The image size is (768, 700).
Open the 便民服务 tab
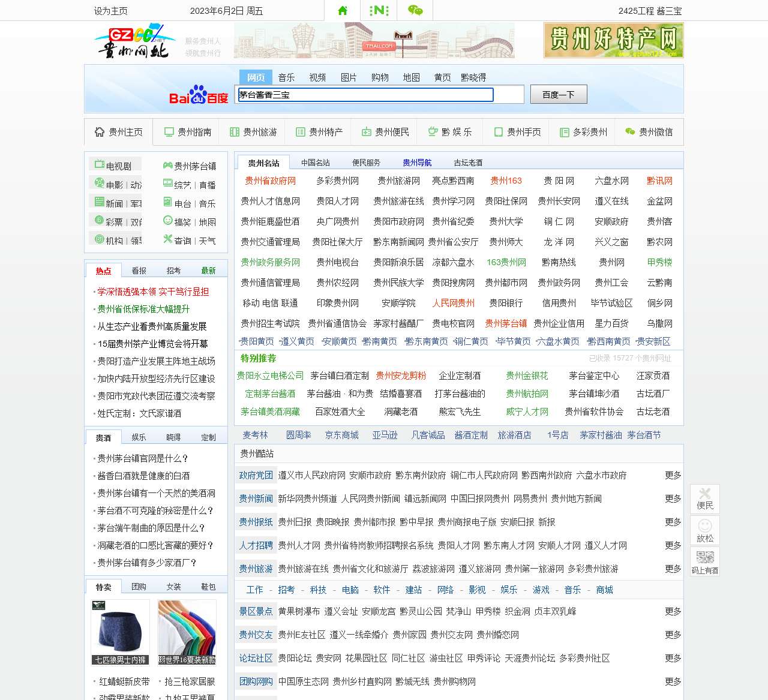tap(367, 163)
